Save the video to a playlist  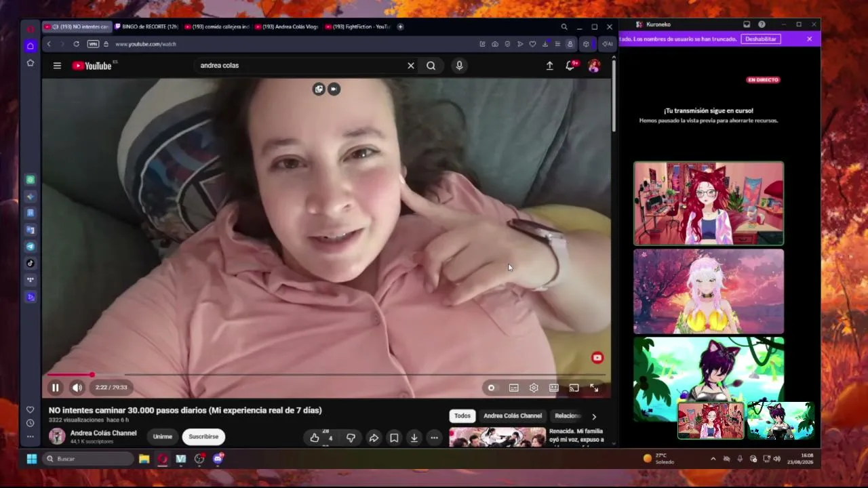tap(394, 438)
